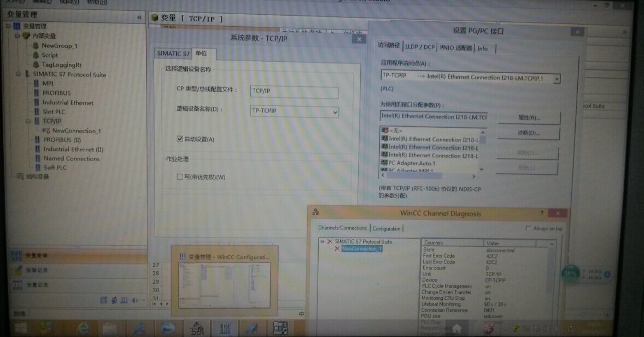This screenshot has width=644, height=337.
Task: Open the Configuration tab in Channel Diagnosis
Action: 387,229
